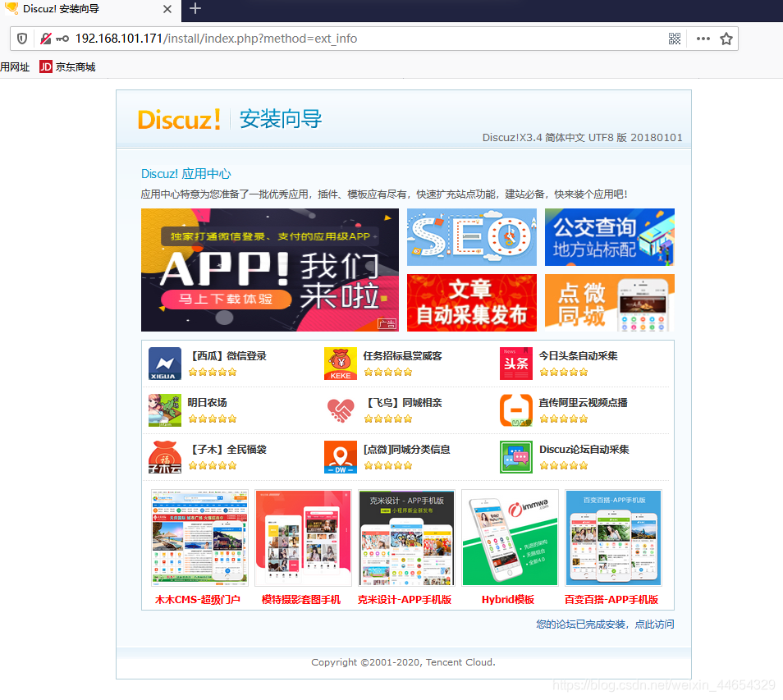Click the DW map pin icon
Image resolution: width=783 pixels, height=700 pixels.
(x=341, y=457)
